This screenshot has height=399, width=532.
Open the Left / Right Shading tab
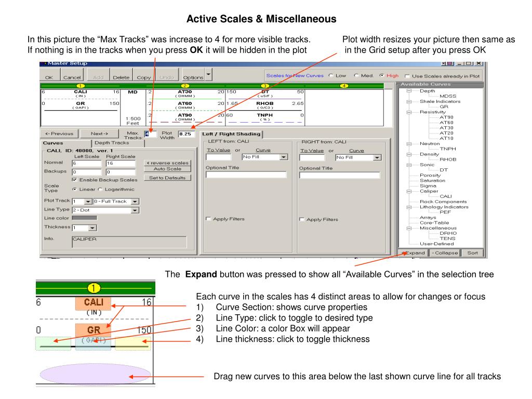[231, 134]
